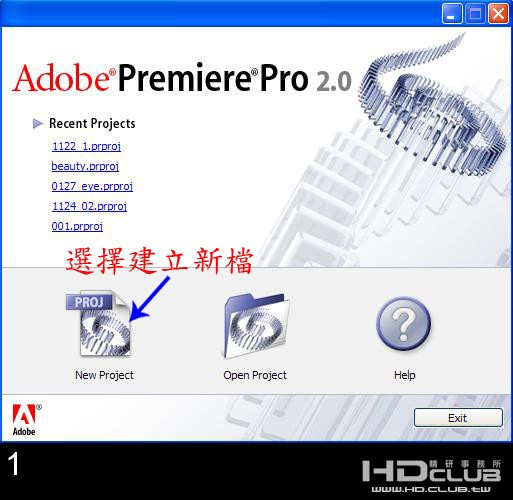
Task: Expand the Recent Projects disclosure triangle
Action: 38,123
